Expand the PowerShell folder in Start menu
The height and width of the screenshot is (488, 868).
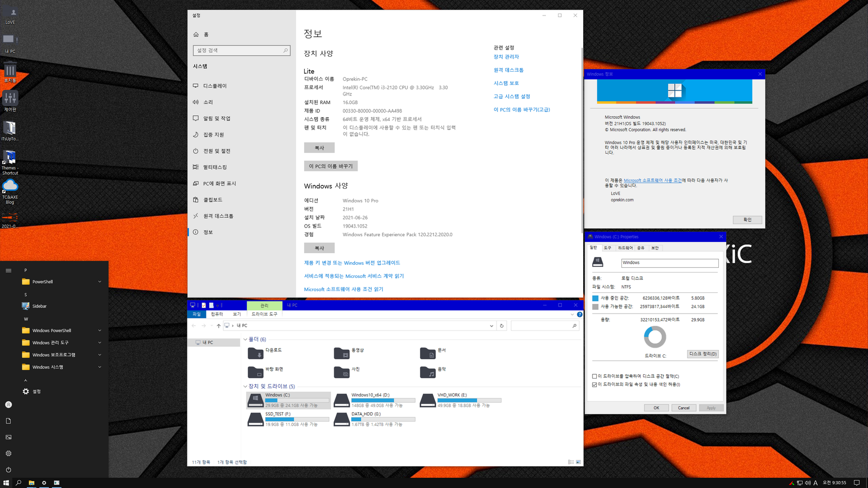[x=61, y=282]
